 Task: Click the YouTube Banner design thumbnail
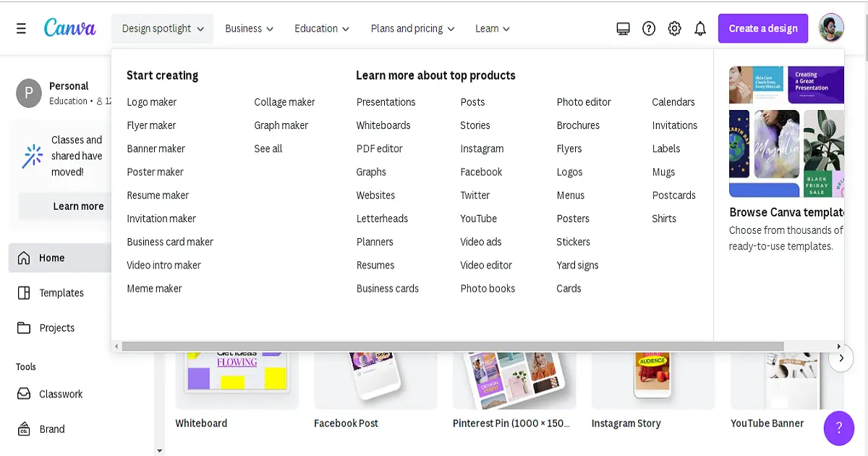[x=787, y=381]
